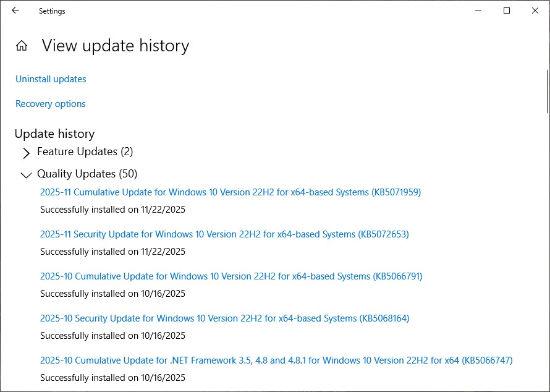Open the KB5066747 .NET Framework update link
Screen dimensions: 550x392
276,360
